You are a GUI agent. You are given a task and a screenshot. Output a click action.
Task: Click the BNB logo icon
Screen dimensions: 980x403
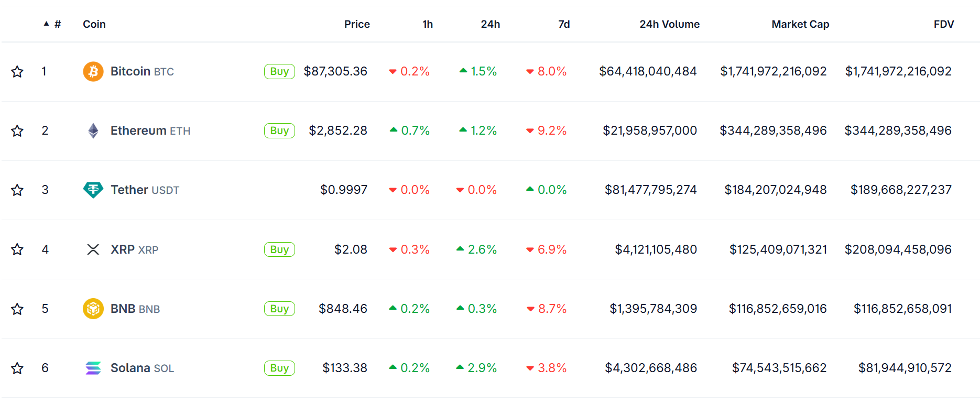pos(93,309)
